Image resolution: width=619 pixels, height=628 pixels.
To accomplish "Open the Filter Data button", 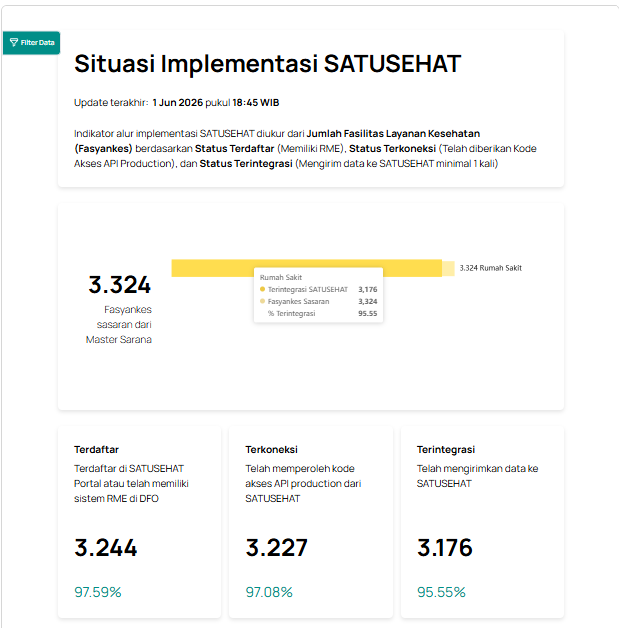I will click(x=31, y=42).
